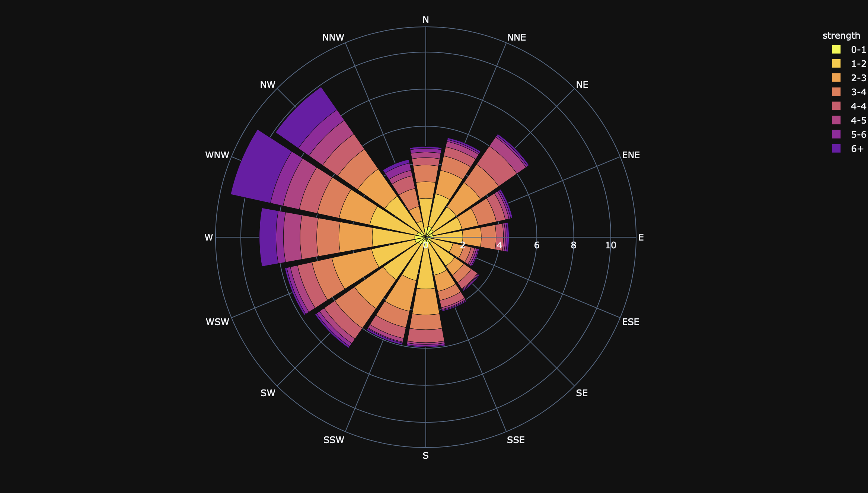Image resolution: width=868 pixels, height=493 pixels.
Task: Select the salmon 3-4 segment of E bar
Action: coord(489,237)
